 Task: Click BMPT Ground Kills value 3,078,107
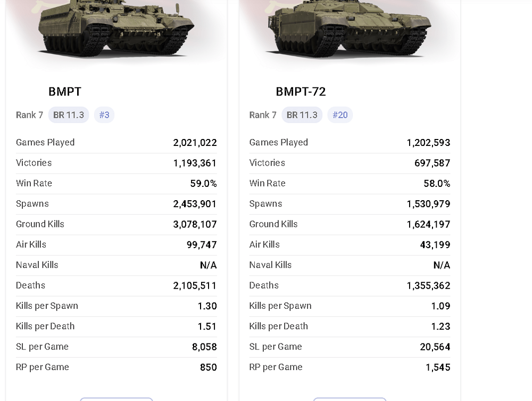pos(195,225)
